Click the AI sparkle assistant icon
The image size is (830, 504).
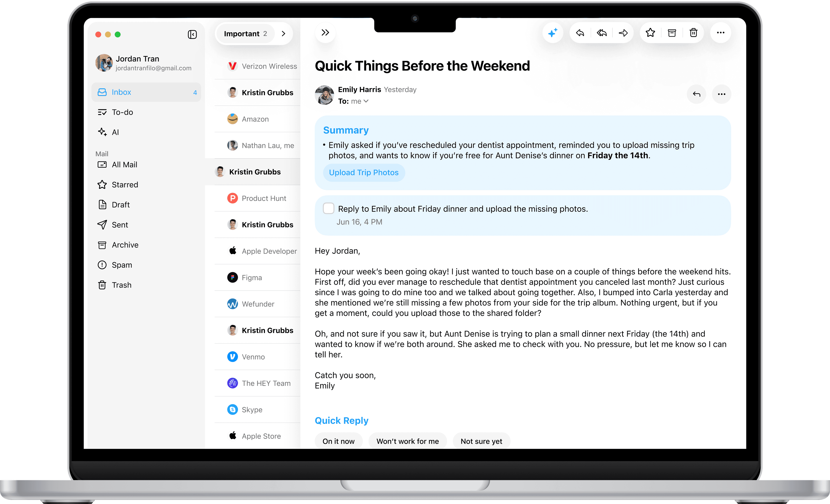point(552,33)
